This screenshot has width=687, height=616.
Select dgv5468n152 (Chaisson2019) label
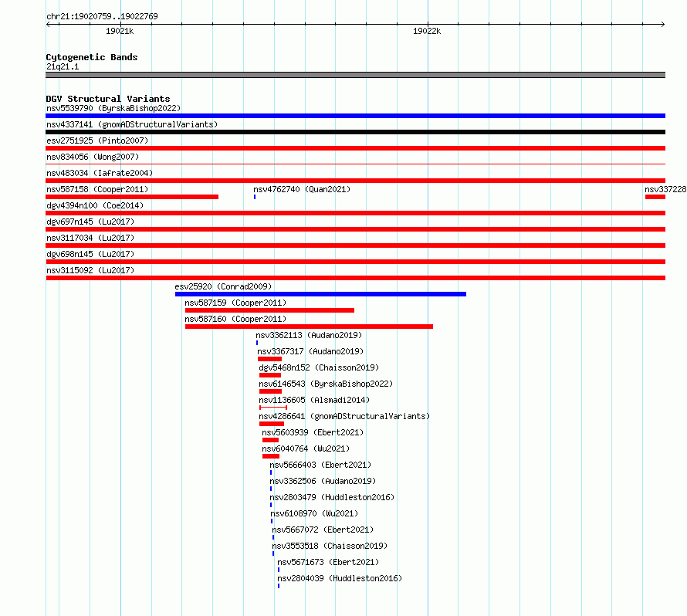click(319, 367)
